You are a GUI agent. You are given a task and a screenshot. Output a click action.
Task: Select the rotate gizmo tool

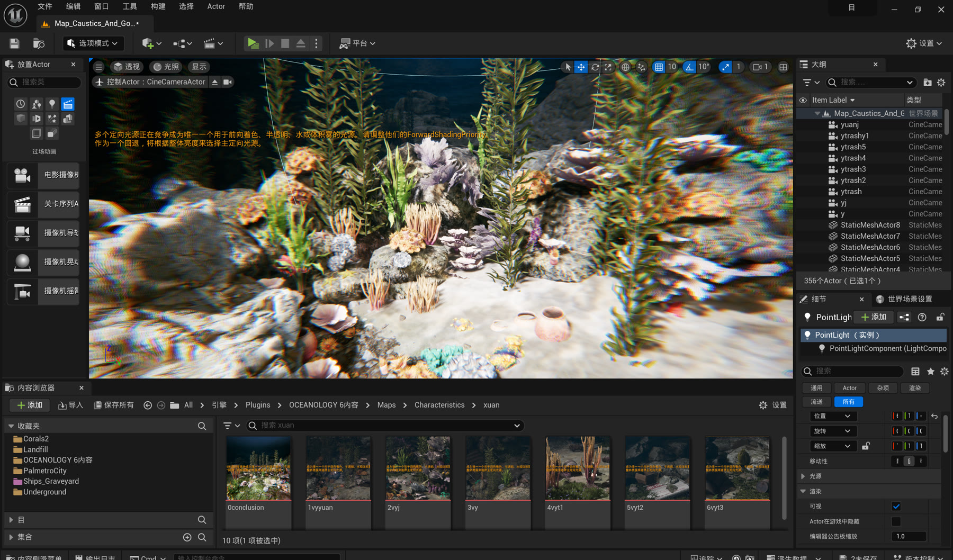point(595,67)
